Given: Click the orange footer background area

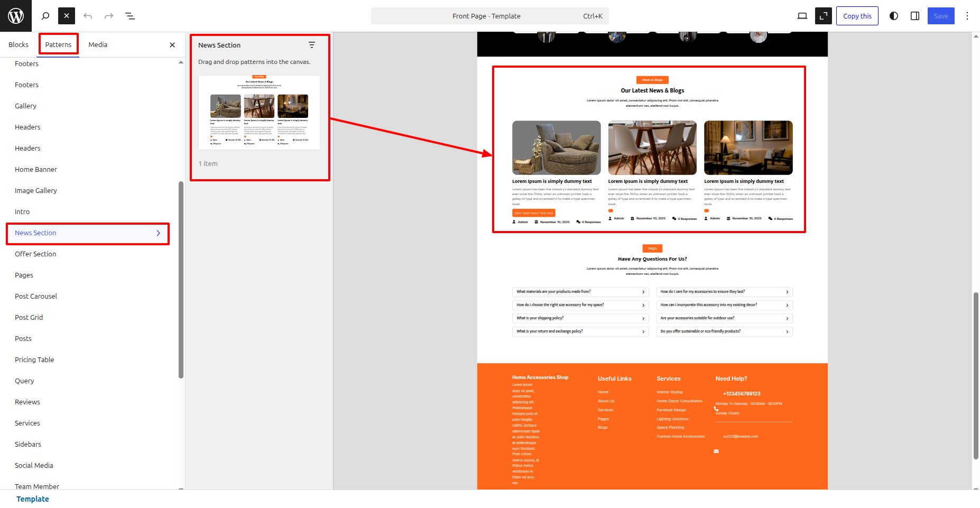Looking at the screenshot, I should (652, 465).
